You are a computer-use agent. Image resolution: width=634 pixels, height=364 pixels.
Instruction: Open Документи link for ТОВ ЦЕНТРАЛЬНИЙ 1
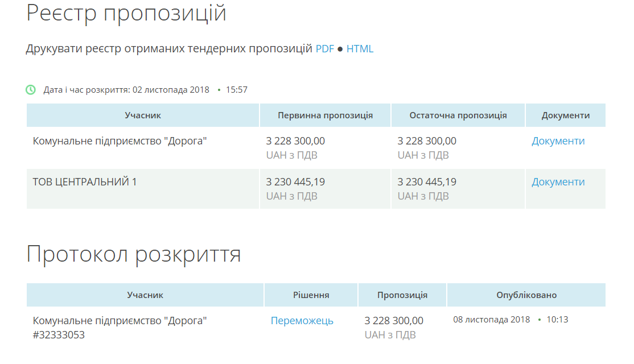click(x=558, y=182)
